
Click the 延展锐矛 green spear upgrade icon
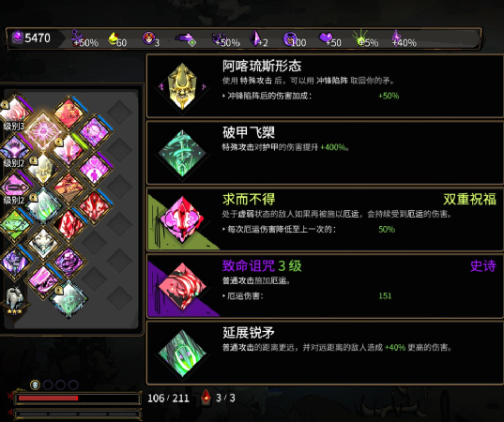[182, 353]
